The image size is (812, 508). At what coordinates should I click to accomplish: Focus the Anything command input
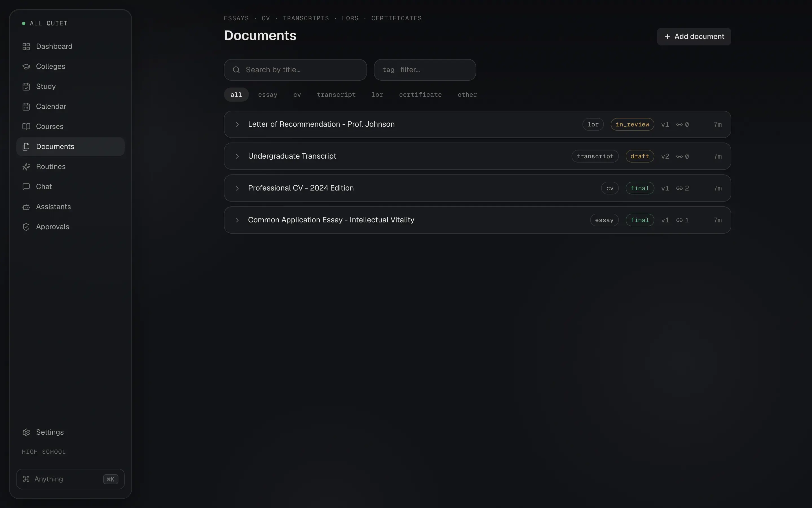[70, 479]
